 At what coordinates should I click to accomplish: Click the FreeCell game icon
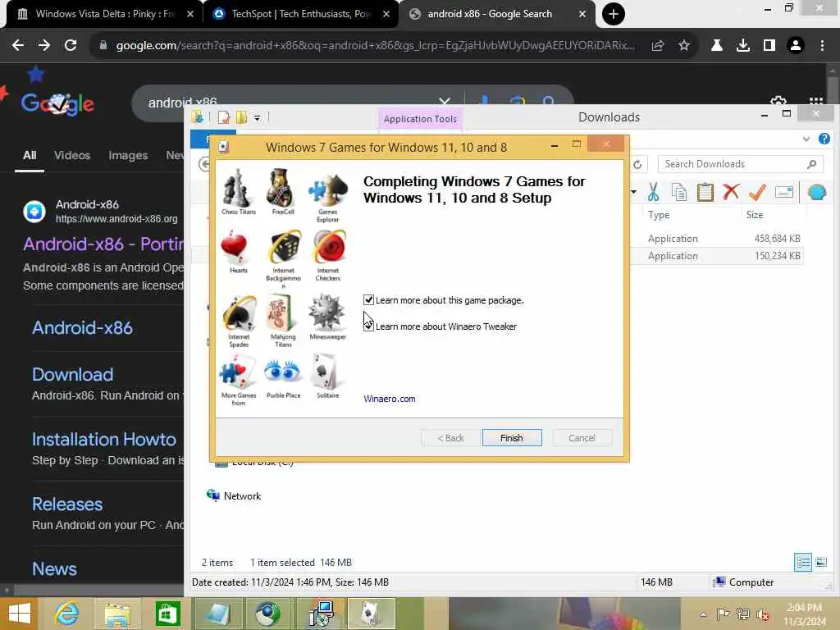282,189
